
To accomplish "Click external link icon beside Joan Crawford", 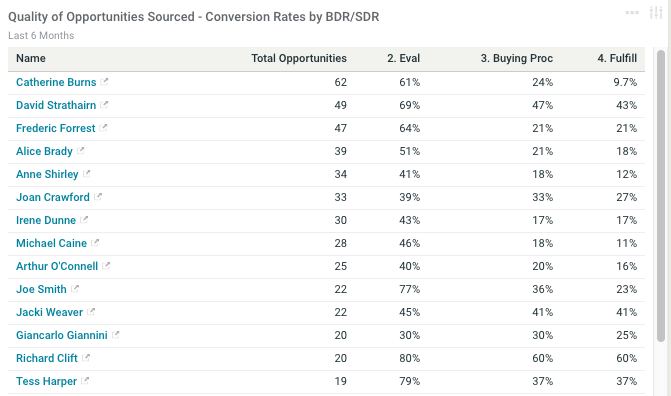I will [x=98, y=197].
